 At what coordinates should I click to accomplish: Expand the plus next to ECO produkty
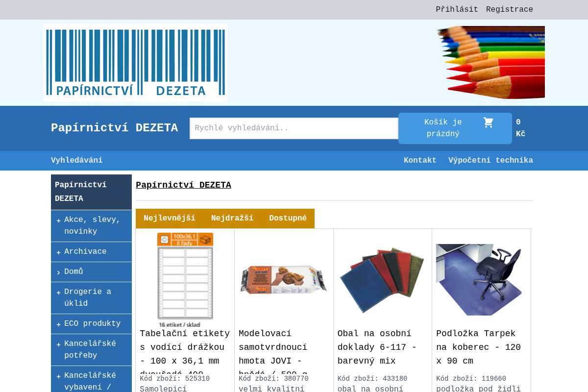click(58, 324)
